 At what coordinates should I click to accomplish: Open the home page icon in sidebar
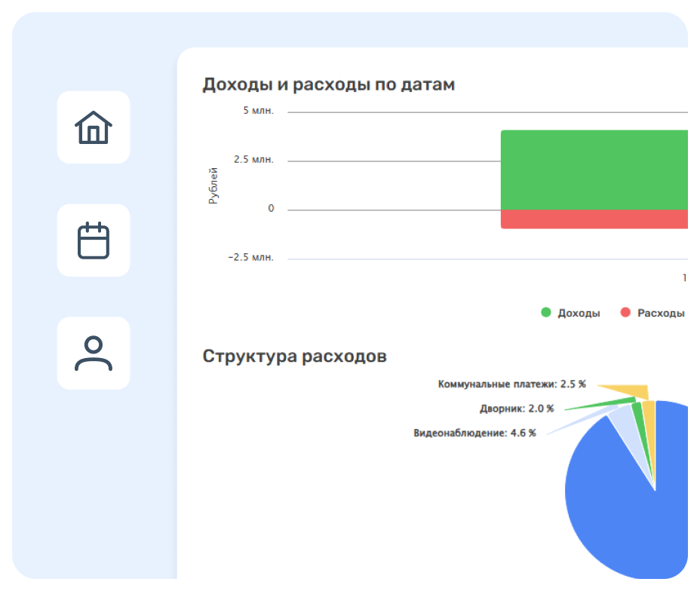pyautogui.click(x=94, y=127)
